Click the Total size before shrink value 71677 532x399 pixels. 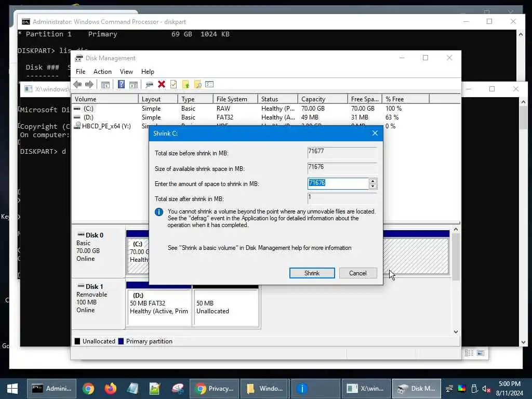(342, 152)
